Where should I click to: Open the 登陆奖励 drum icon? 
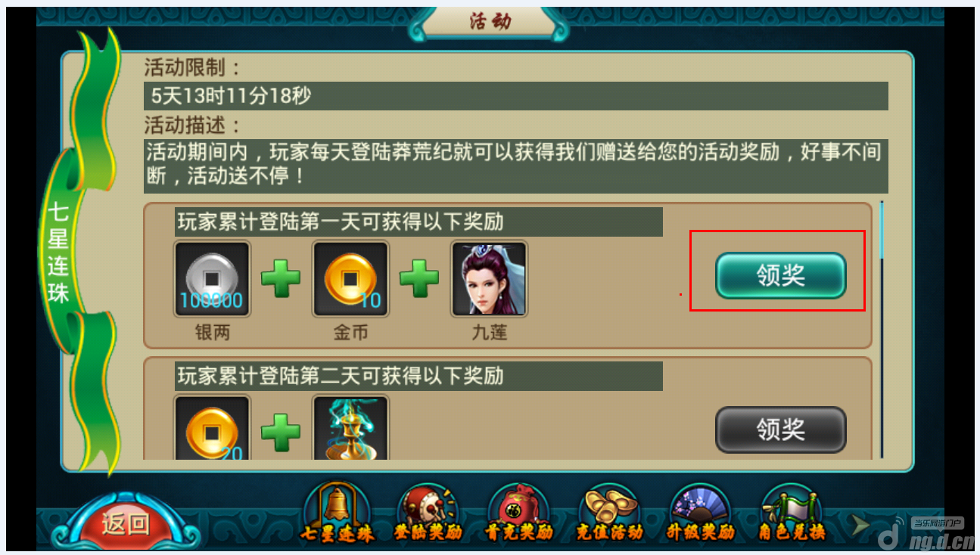coord(428,513)
